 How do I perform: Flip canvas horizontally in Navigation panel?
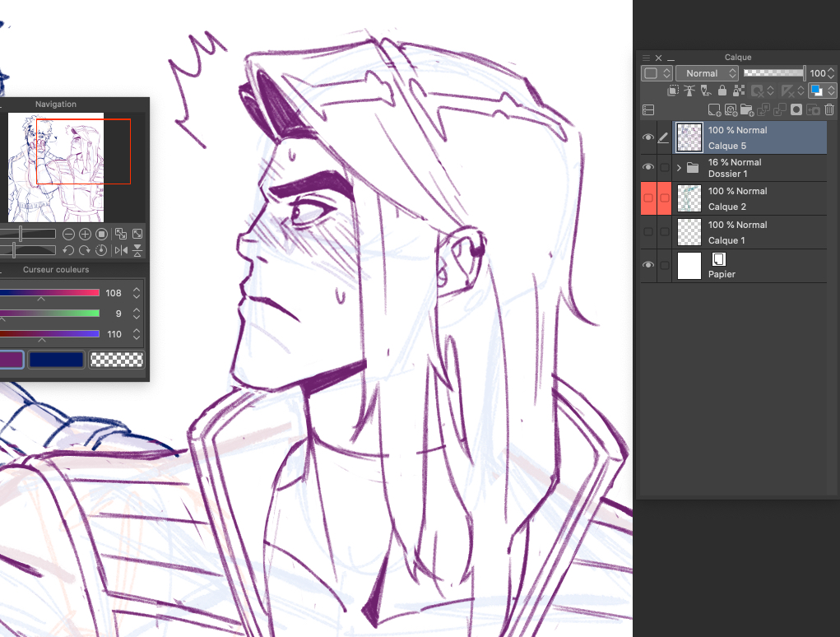(121, 250)
